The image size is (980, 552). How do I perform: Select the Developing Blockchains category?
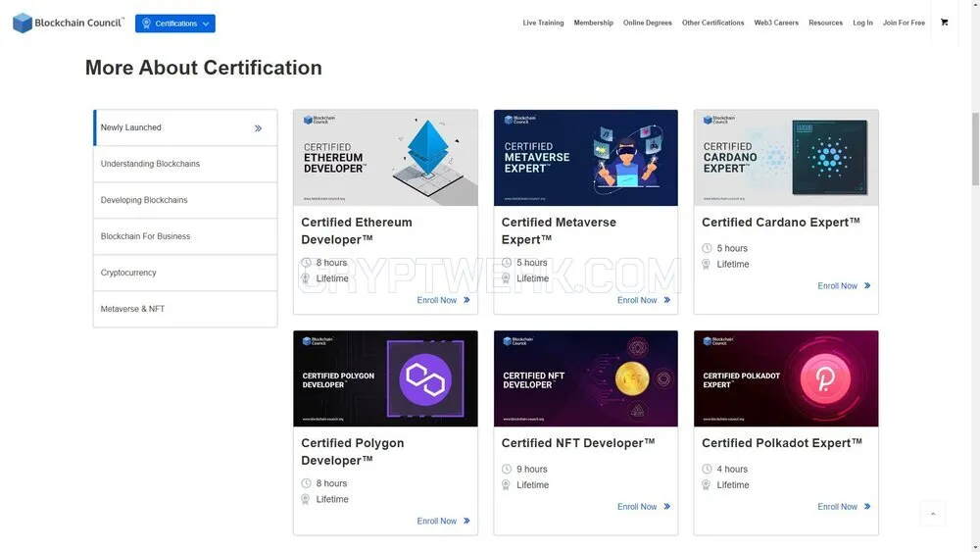pos(185,200)
